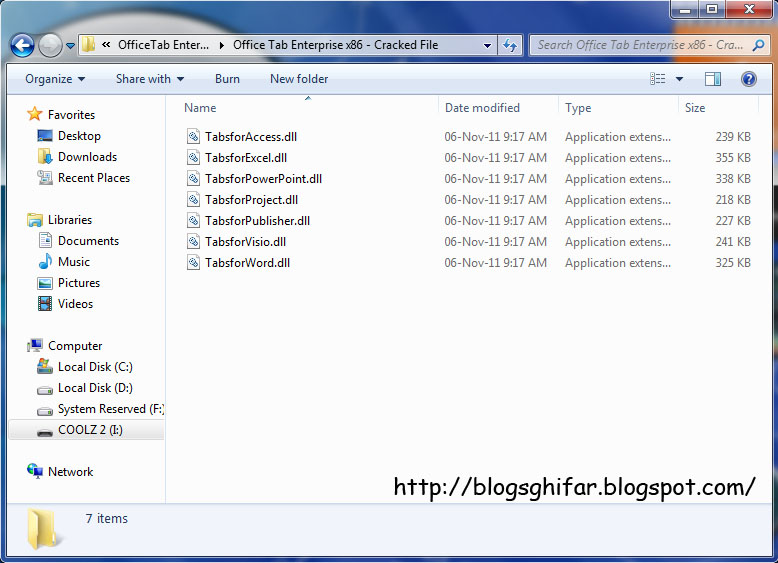Click the OfficeTab Enter... breadcrumb segment

click(x=163, y=45)
